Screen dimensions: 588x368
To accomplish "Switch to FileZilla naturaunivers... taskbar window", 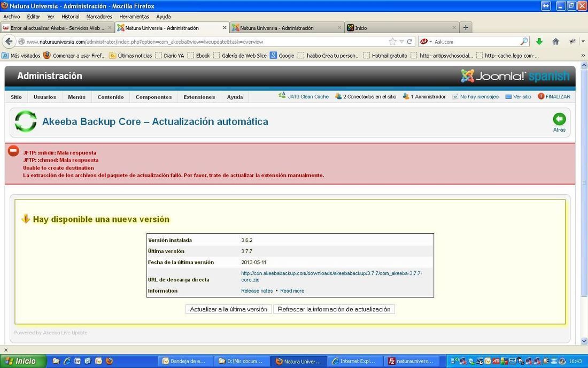I will click(x=411, y=361).
